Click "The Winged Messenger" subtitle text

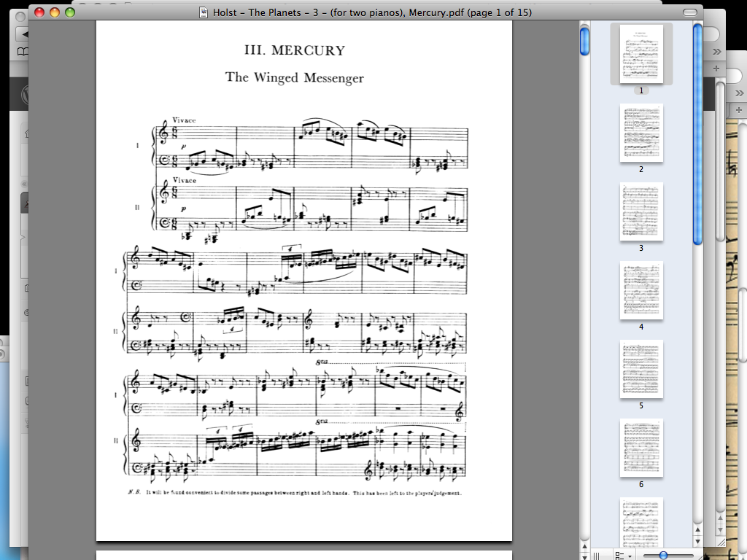295,77
